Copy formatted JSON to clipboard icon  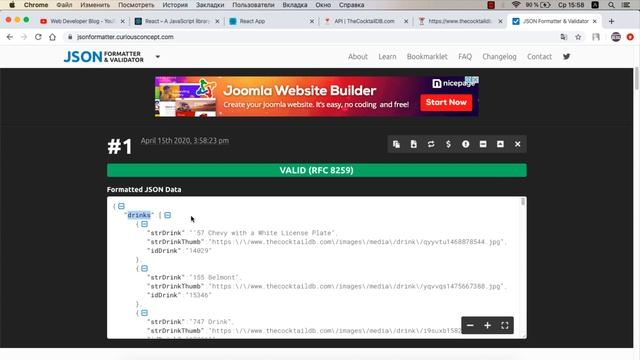coord(396,144)
